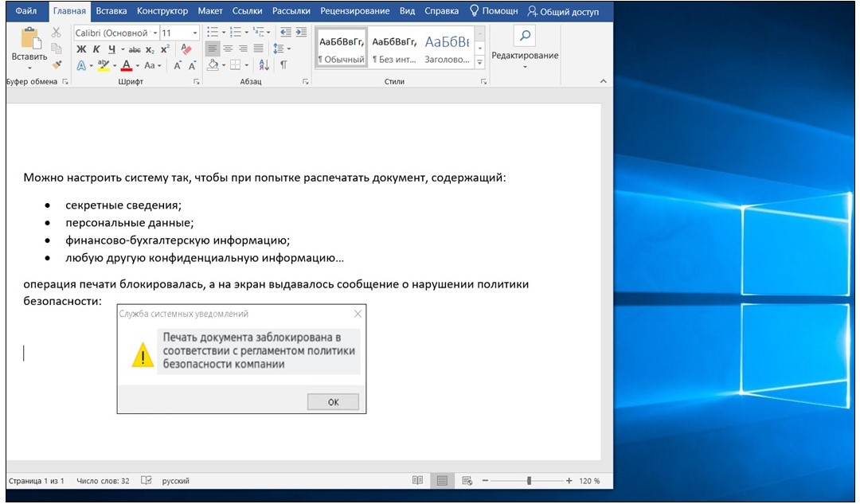
Task: Increase font size with larger A icon
Action: [x=177, y=65]
